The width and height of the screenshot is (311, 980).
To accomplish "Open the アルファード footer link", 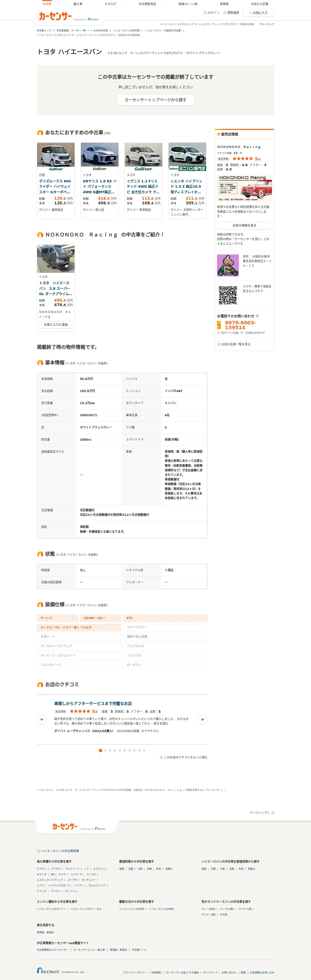I will tap(72, 869).
